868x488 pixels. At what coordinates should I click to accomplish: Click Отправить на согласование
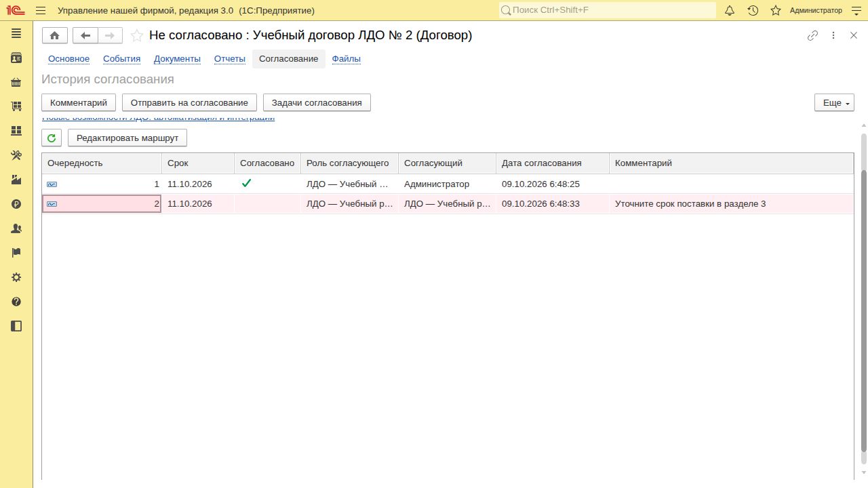(189, 102)
